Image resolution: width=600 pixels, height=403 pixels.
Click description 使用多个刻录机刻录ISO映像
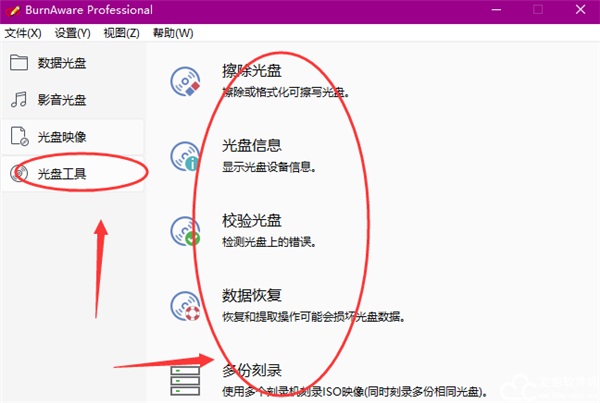(293, 392)
